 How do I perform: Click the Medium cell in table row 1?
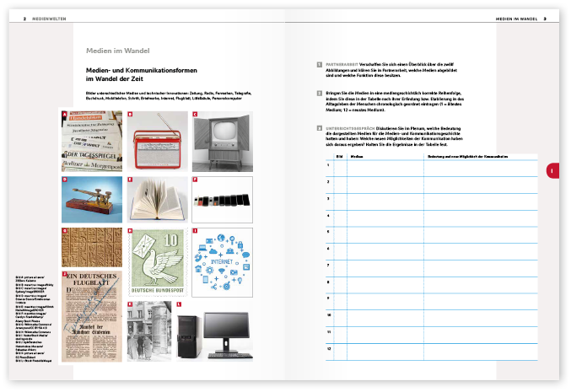384,166
